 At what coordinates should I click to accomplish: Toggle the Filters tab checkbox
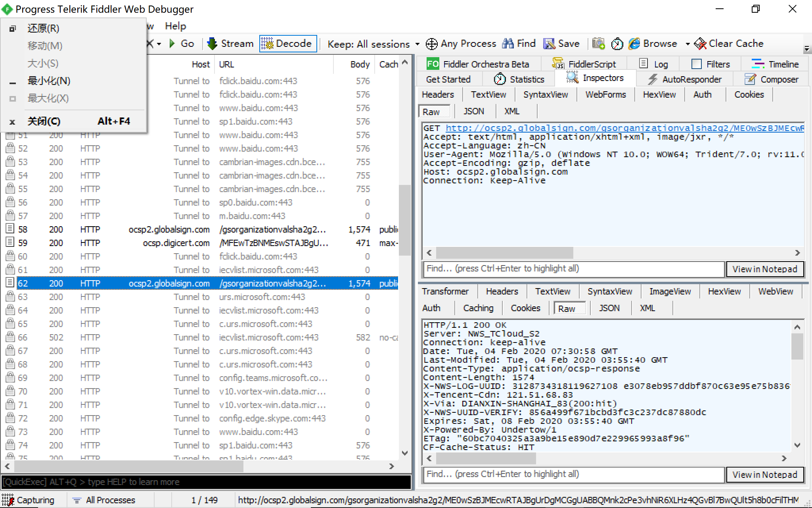(x=696, y=64)
